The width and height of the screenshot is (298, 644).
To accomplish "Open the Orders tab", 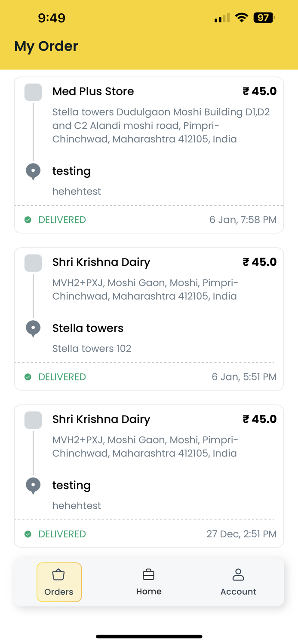I will 59,582.
